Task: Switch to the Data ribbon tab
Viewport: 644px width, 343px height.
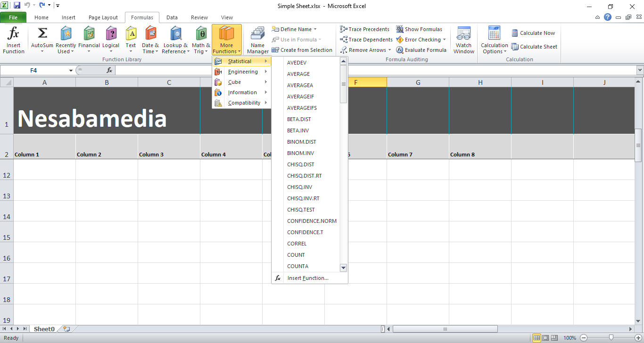Action: pos(172,17)
